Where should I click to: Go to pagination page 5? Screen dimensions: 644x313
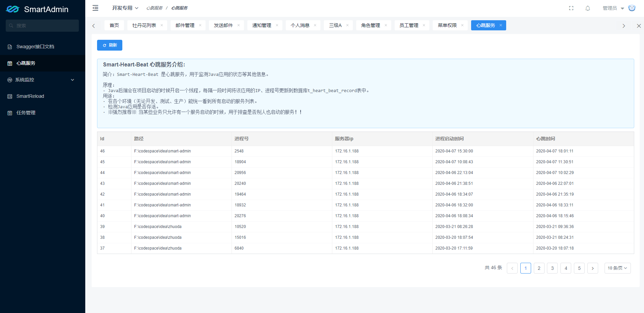point(579,268)
